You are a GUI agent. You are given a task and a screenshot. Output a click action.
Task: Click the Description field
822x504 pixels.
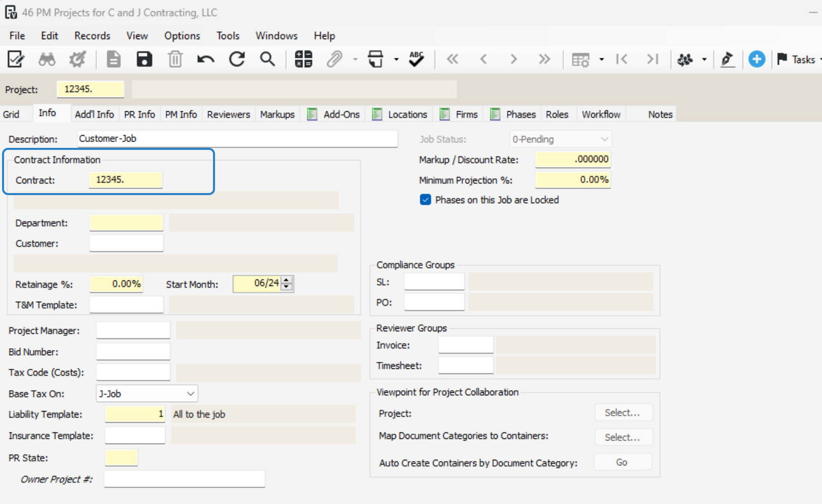tap(237, 139)
